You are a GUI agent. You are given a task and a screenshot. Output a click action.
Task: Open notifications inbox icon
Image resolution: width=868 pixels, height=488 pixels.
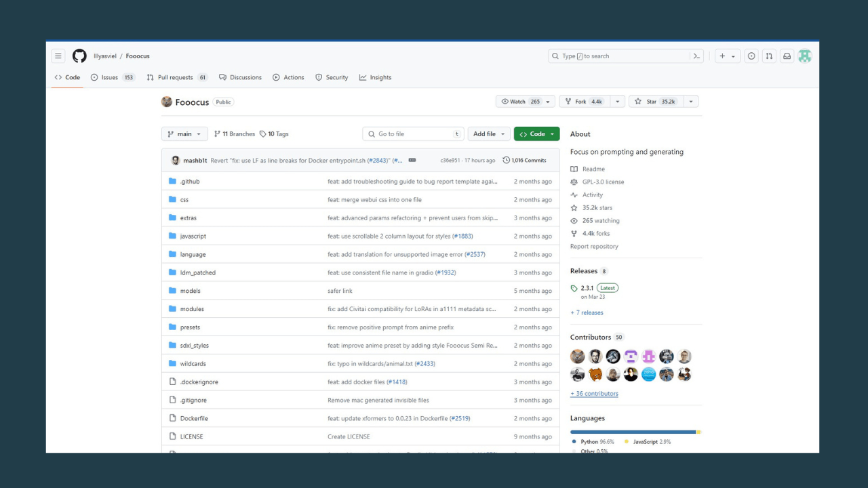[787, 56]
